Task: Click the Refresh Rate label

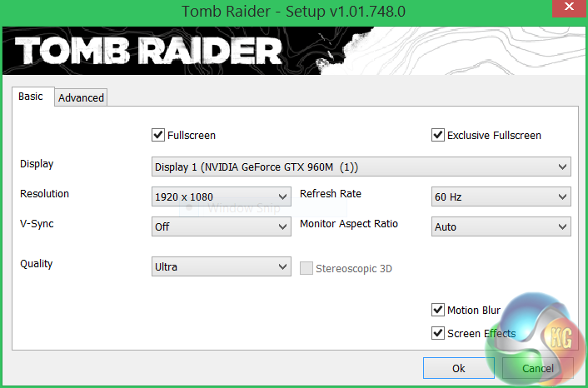Action: point(331,194)
